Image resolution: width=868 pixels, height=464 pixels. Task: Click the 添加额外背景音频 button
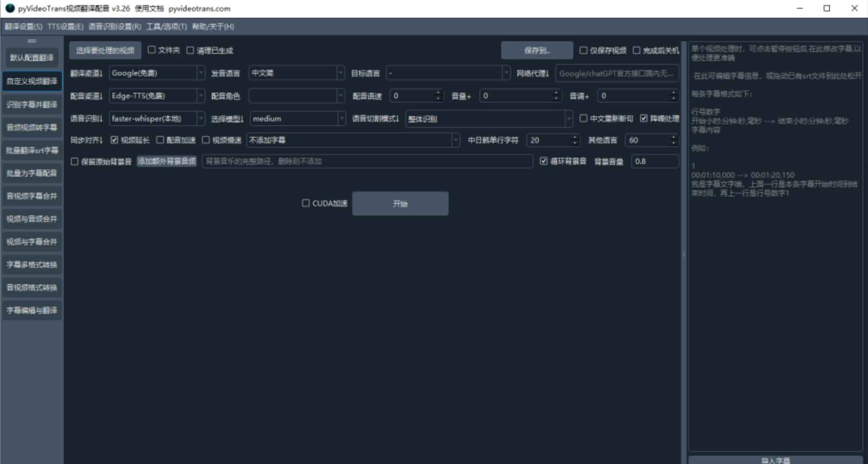(167, 161)
